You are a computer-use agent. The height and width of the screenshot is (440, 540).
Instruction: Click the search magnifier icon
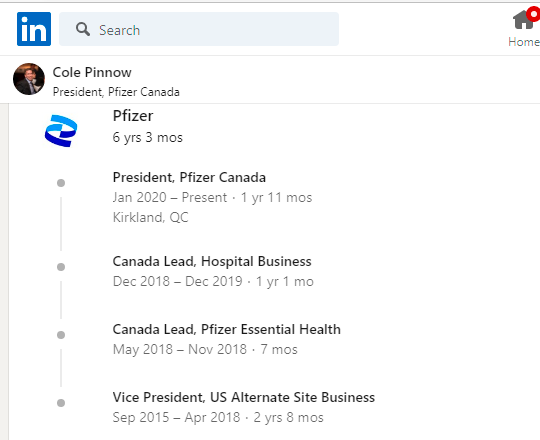83,30
